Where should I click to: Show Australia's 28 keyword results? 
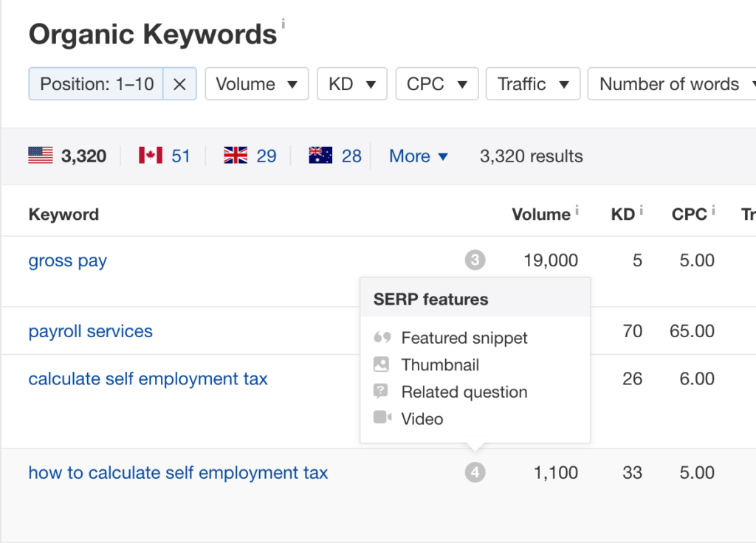point(351,156)
